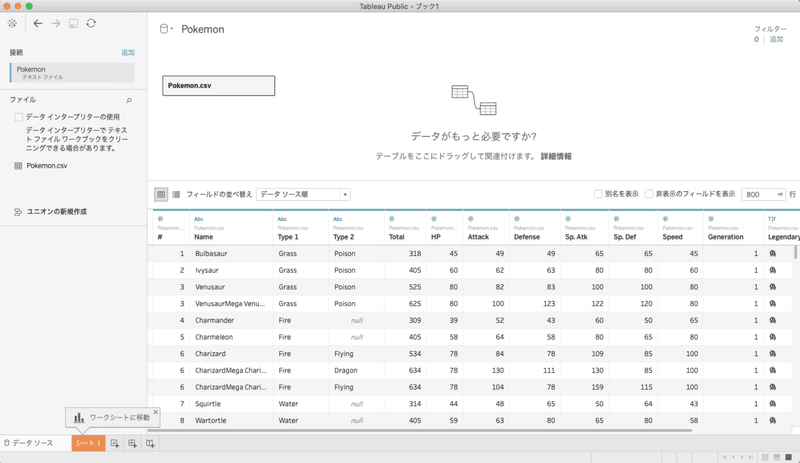Add a new worksheet icon

pos(115,444)
